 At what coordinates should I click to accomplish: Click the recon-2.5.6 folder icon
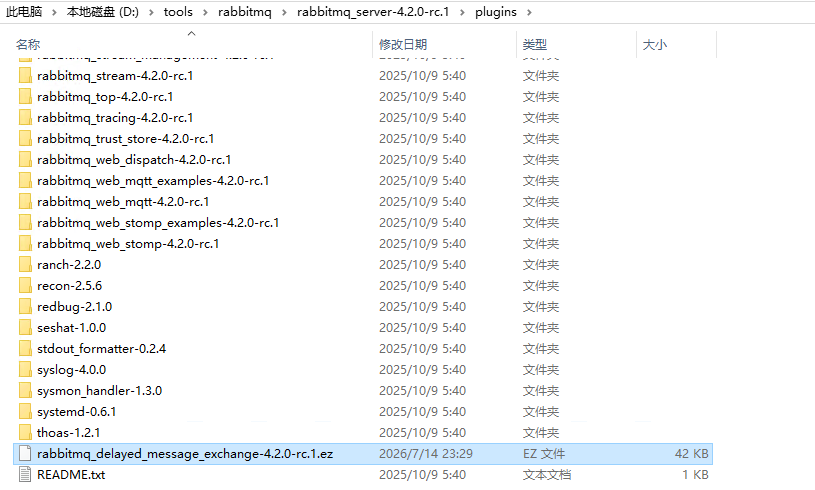tap(25, 285)
